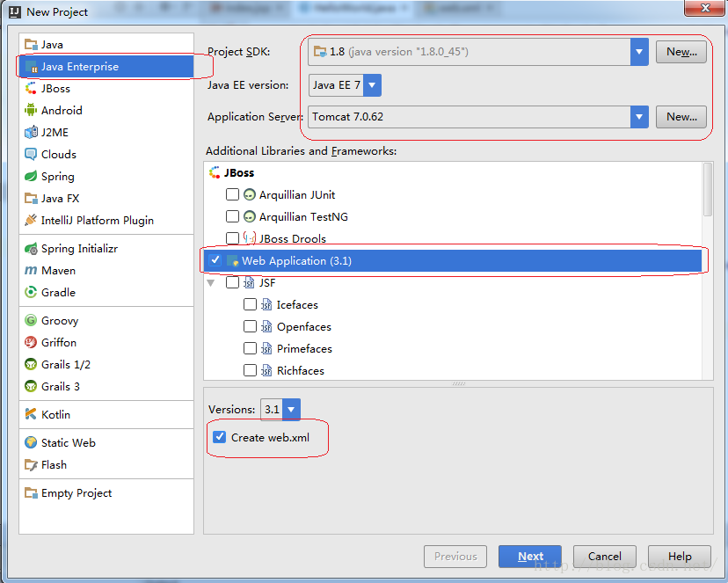
Task: Click the splitter grip below frameworks list
Action: pos(459,384)
